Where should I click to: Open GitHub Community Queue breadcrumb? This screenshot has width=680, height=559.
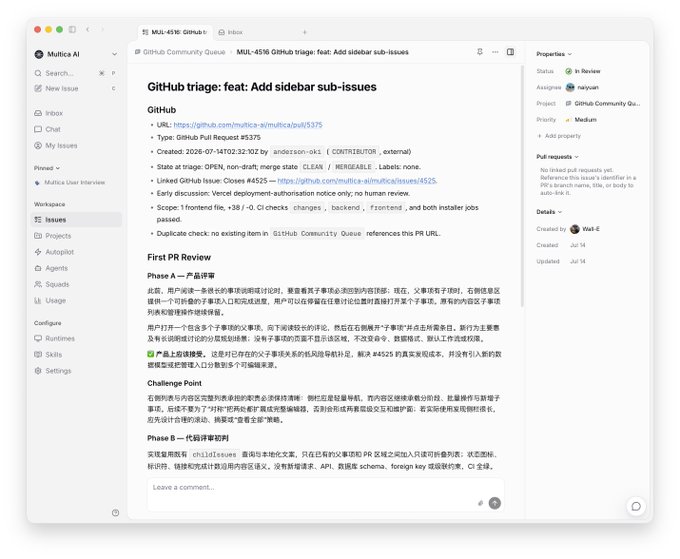(x=180, y=52)
